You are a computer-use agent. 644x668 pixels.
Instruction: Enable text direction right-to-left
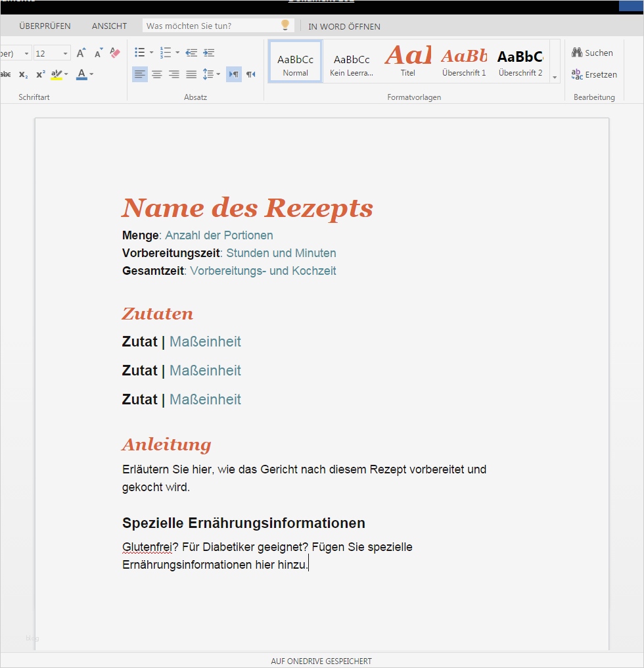[x=250, y=74]
